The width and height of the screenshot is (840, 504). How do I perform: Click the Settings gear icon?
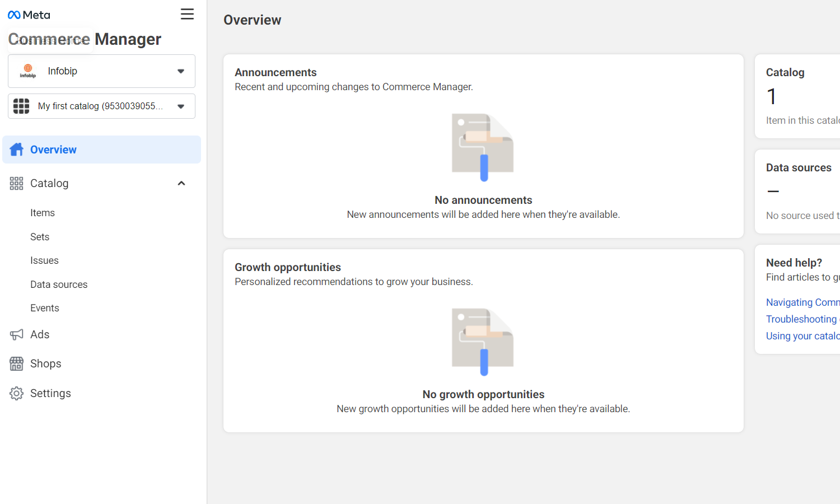pyautogui.click(x=16, y=393)
